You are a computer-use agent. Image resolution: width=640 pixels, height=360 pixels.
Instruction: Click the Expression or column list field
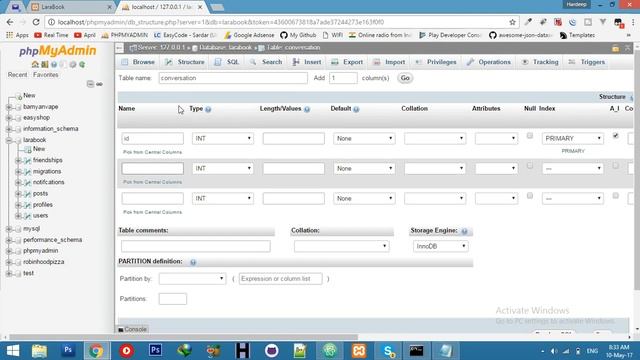point(280,279)
